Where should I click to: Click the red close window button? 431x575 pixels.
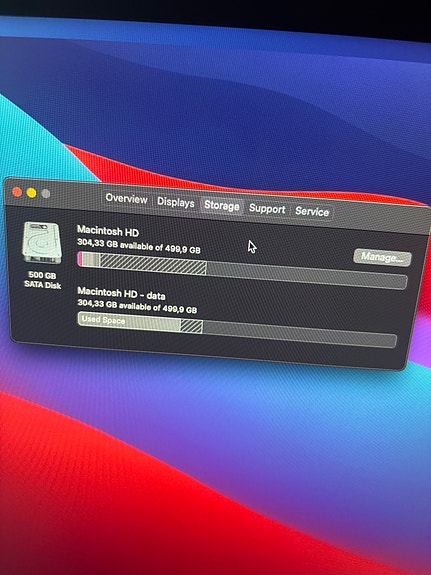(x=17, y=192)
